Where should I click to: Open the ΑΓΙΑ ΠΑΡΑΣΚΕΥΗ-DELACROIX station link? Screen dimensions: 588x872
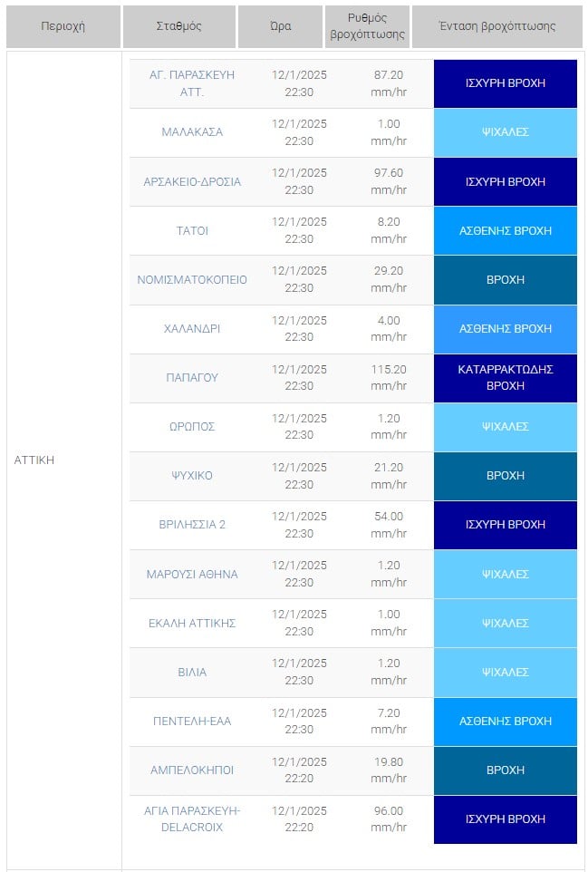click(192, 819)
